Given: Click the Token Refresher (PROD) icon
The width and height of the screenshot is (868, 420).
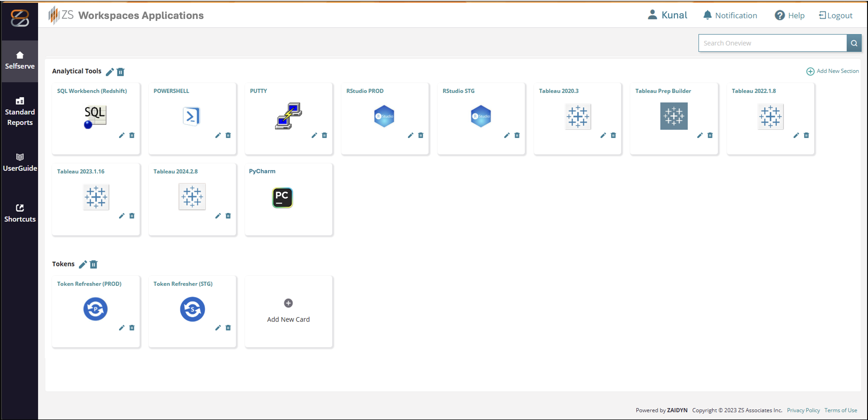Looking at the screenshot, I should 95,309.
